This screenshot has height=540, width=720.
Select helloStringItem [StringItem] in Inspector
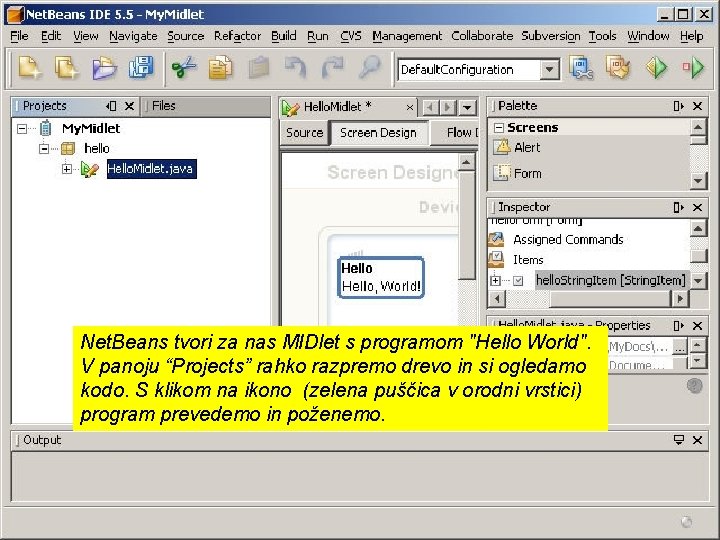(611, 280)
